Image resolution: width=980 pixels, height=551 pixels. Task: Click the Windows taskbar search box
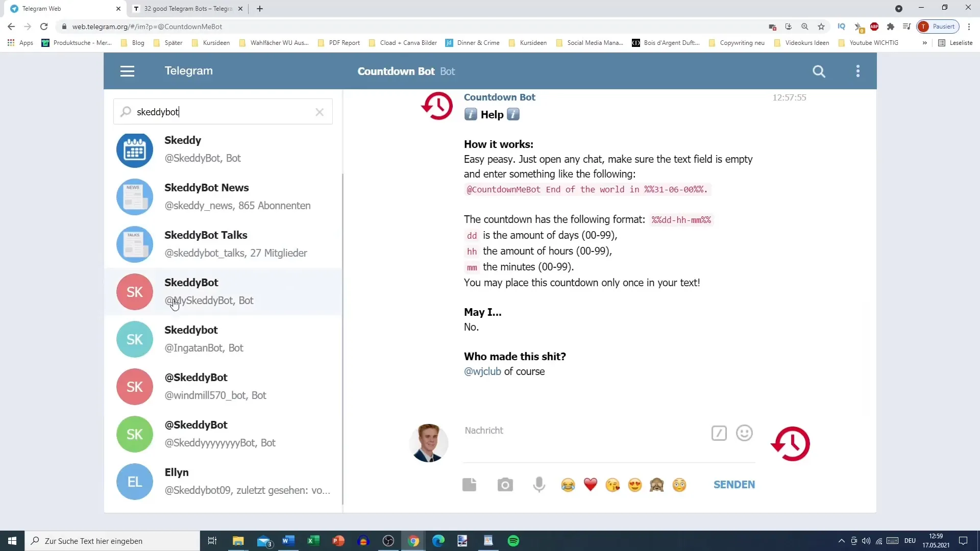click(112, 541)
